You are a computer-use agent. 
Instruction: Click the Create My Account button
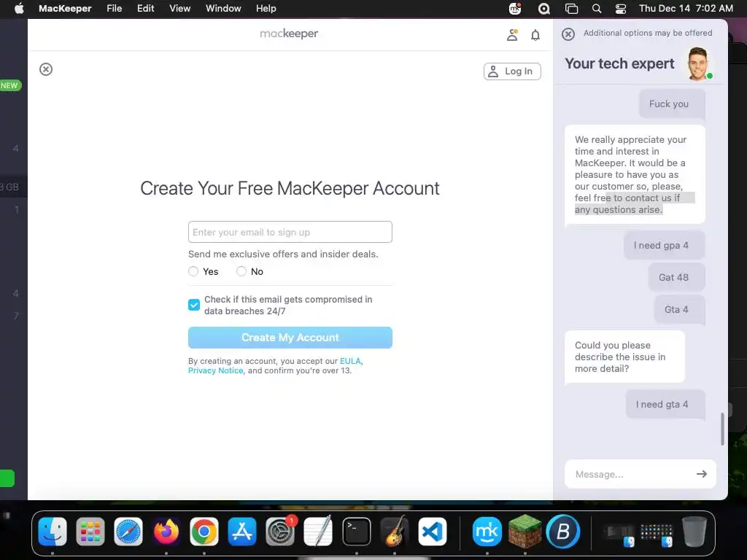[290, 338]
